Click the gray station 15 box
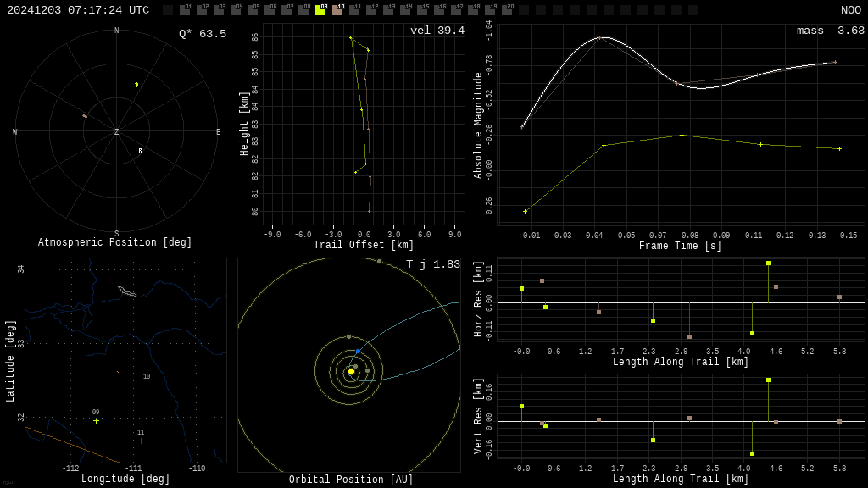The height and width of the screenshot is (488, 868). click(422, 10)
